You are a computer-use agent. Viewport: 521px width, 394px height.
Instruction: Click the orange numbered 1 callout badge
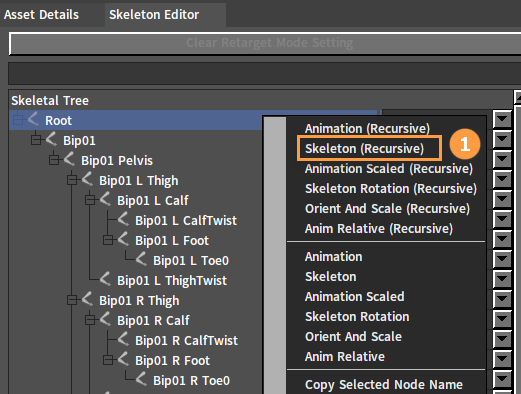[x=465, y=145]
